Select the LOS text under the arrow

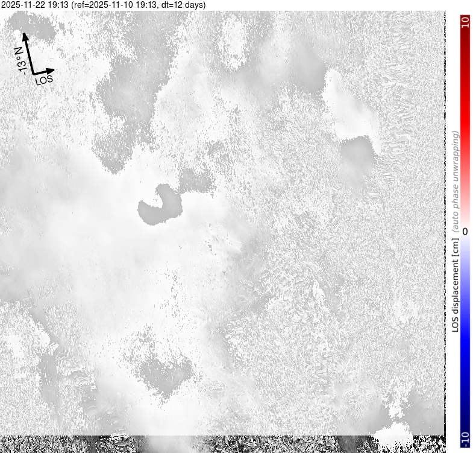tap(44, 80)
